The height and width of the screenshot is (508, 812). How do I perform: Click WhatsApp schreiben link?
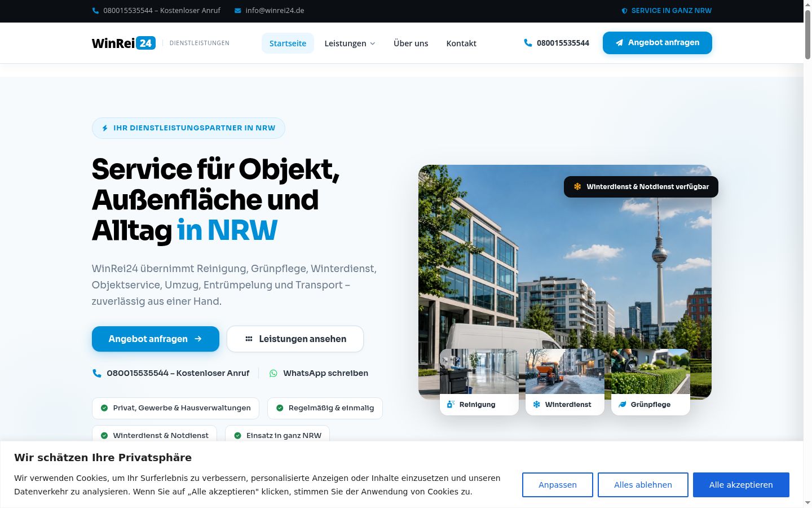point(319,373)
